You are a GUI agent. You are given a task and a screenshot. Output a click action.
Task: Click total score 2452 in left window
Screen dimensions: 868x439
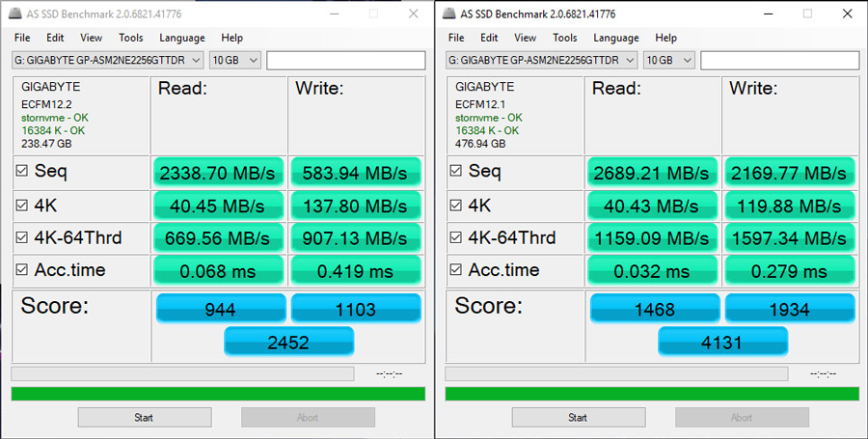pyautogui.click(x=288, y=342)
